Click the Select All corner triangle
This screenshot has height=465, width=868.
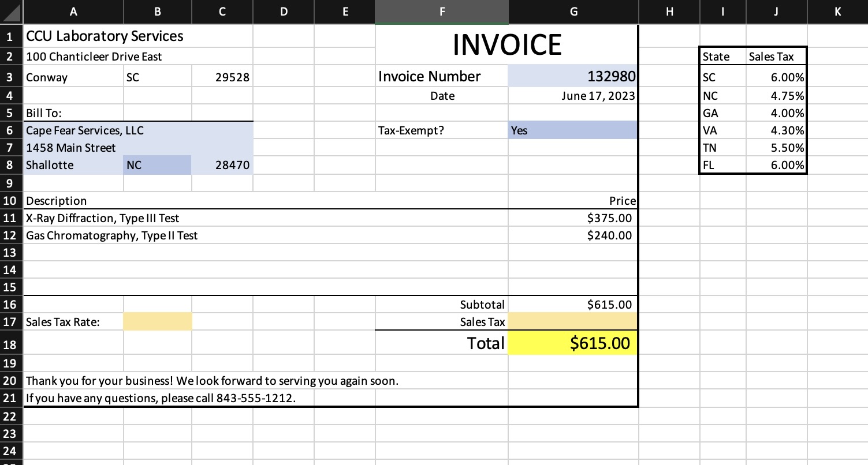(10, 12)
